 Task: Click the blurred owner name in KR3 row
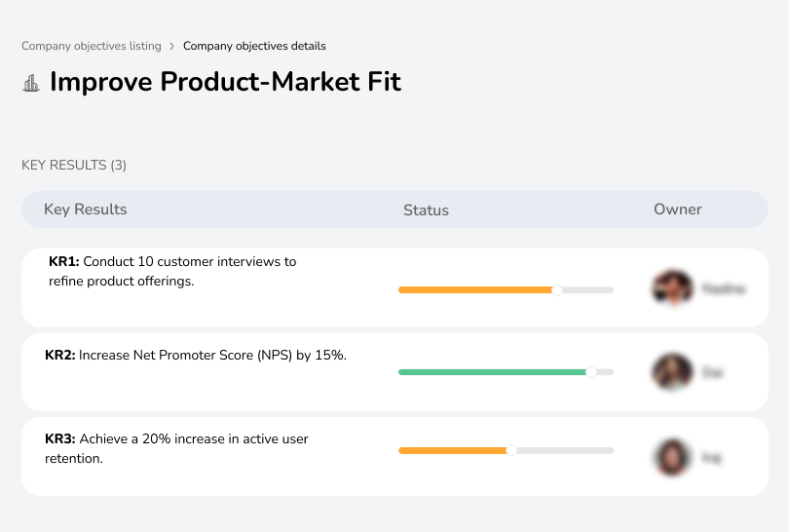(712, 458)
